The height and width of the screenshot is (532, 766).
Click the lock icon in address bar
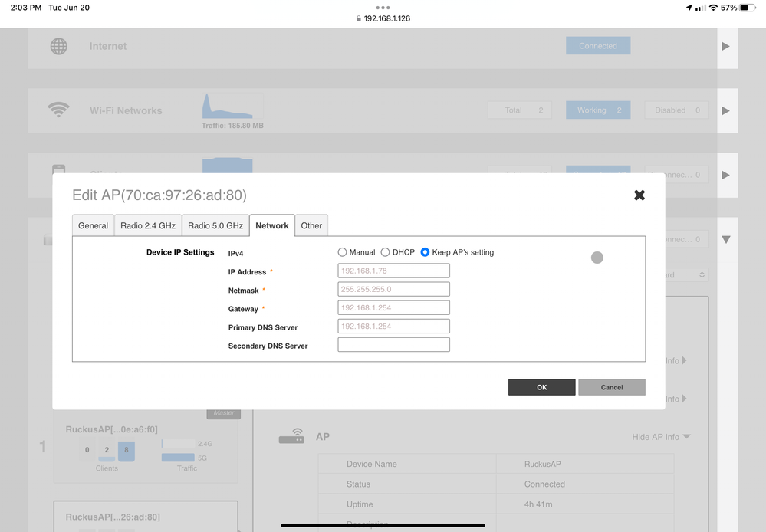pos(359,18)
